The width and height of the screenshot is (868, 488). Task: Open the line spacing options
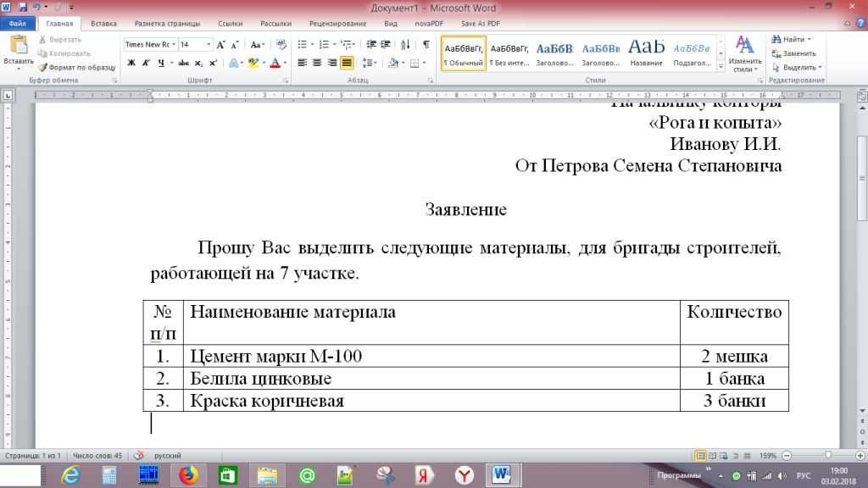pos(369,63)
